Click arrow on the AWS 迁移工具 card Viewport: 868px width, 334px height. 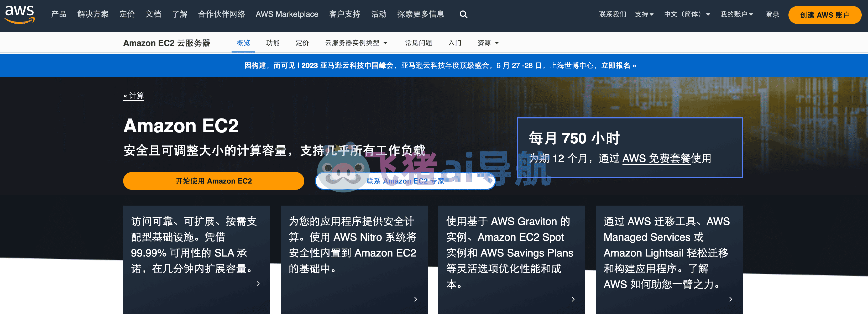730,299
